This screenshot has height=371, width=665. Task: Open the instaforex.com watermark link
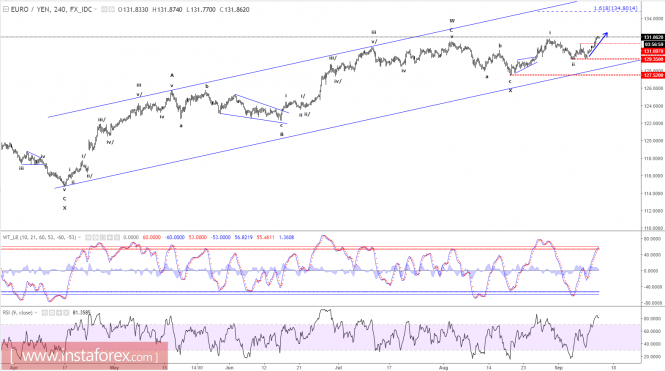[x=84, y=356]
